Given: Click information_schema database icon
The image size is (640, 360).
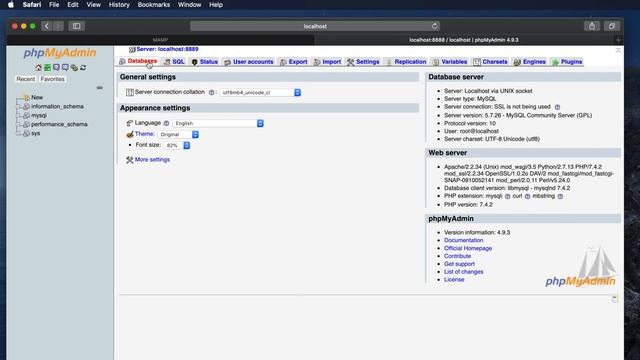Looking at the screenshot, I should 26,107.
